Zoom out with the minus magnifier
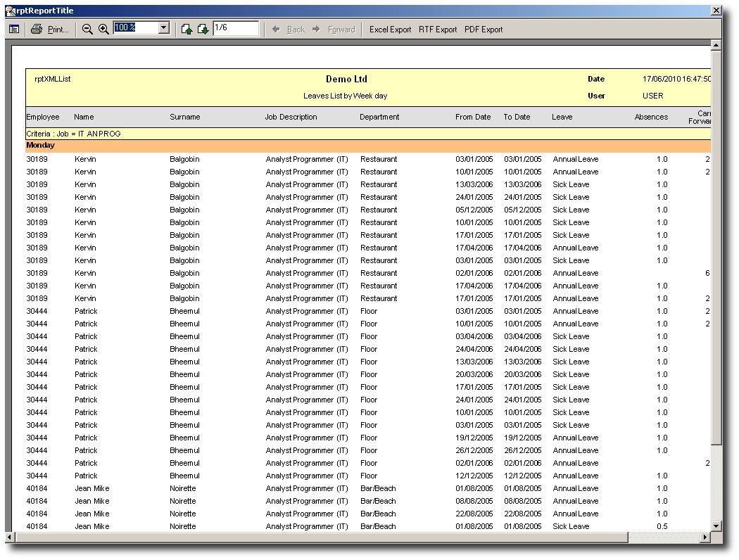 (x=87, y=30)
